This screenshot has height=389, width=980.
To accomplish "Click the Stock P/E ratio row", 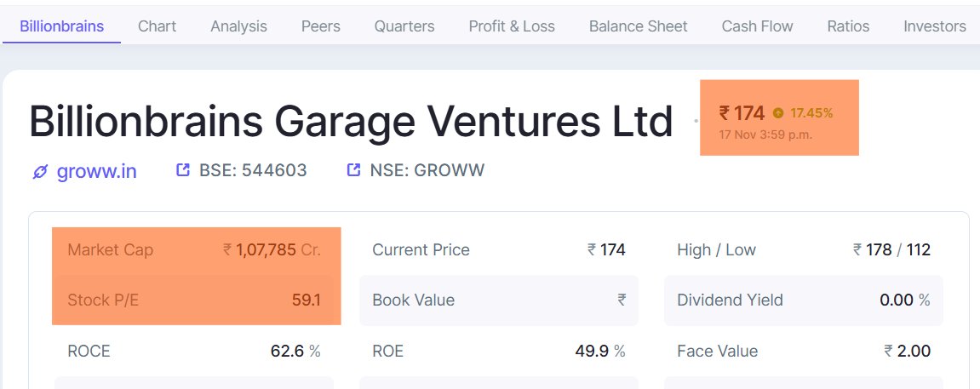I will pos(195,300).
